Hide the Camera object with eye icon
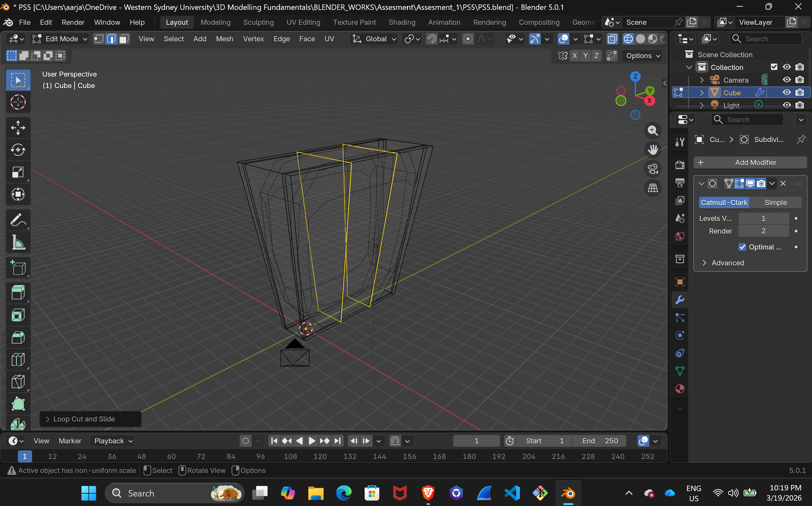The width and height of the screenshot is (812, 506). pos(786,80)
